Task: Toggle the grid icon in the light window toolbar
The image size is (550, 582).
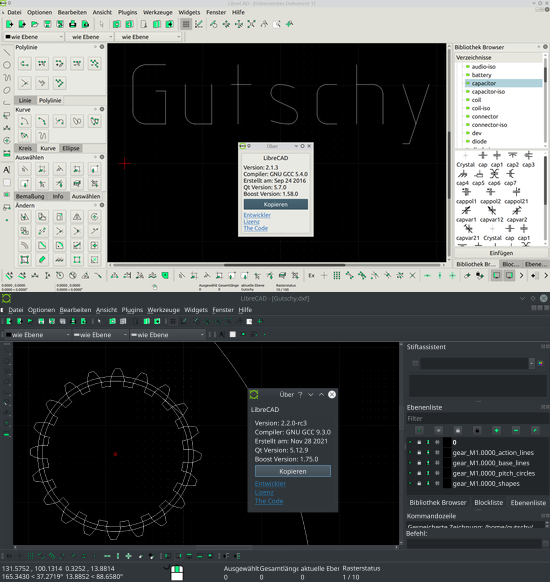Action: (x=186, y=24)
